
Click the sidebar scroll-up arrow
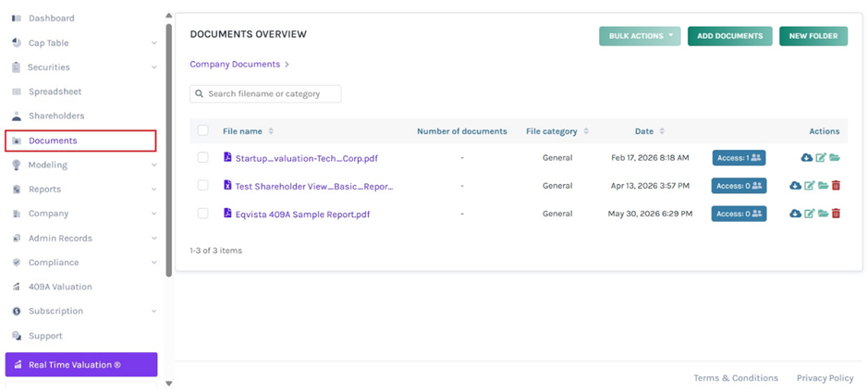[x=169, y=15]
